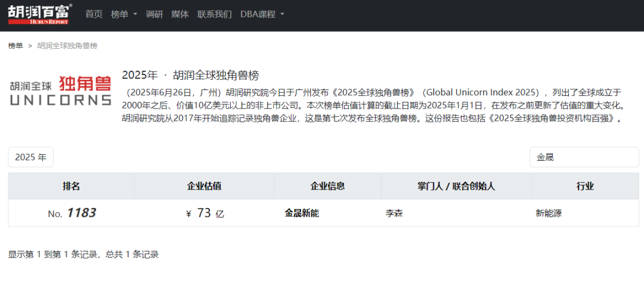644x283 pixels.
Task: Click 李森 founder name in table
Action: pos(395,213)
